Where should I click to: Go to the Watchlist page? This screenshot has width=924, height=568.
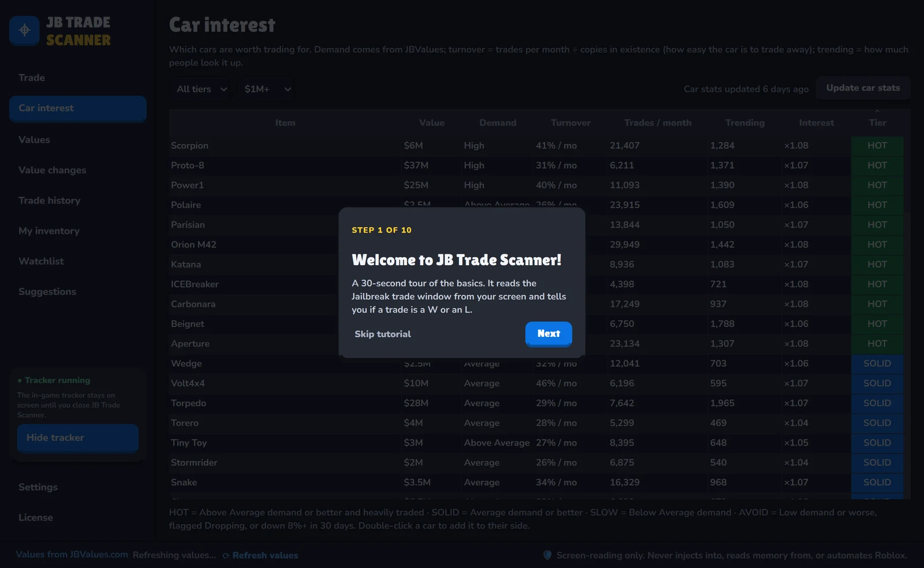click(78, 261)
